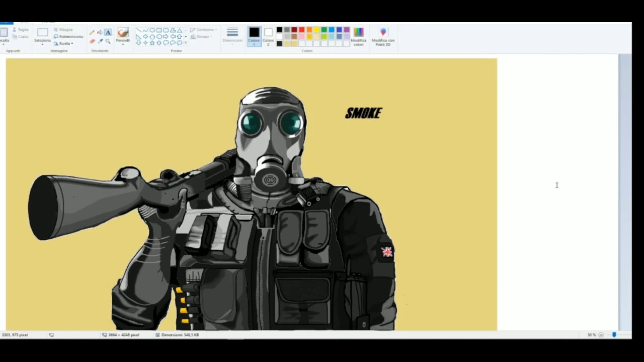Click the Selezione rectangle tool
The image size is (644, 362).
point(42,33)
